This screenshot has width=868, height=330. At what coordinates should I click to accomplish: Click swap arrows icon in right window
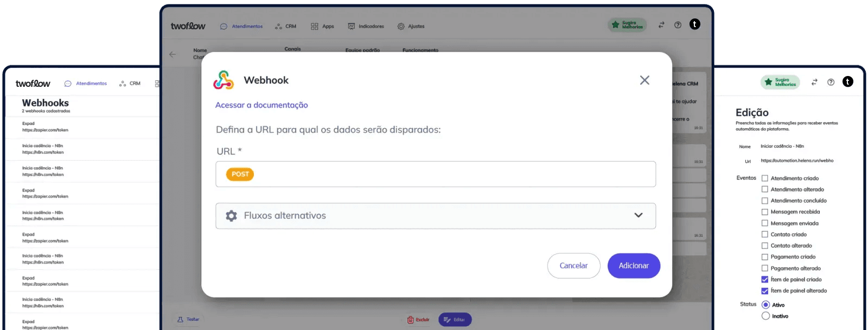point(814,82)
